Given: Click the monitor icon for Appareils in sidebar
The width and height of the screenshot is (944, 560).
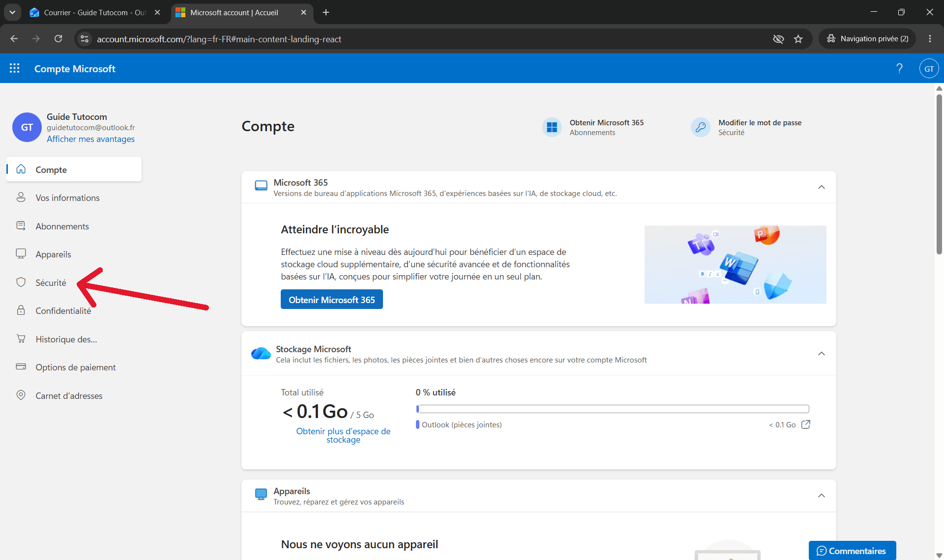Looking at the screenshot, I should (21, 253).
